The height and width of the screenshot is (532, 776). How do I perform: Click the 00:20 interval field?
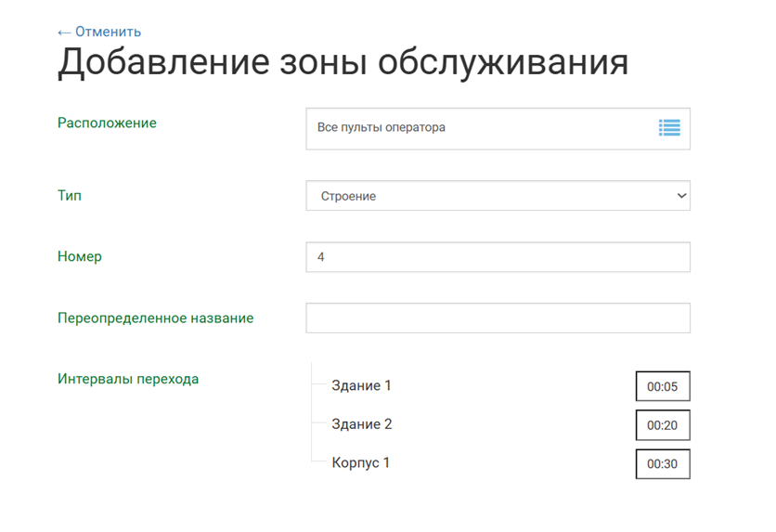pos(663,425)
